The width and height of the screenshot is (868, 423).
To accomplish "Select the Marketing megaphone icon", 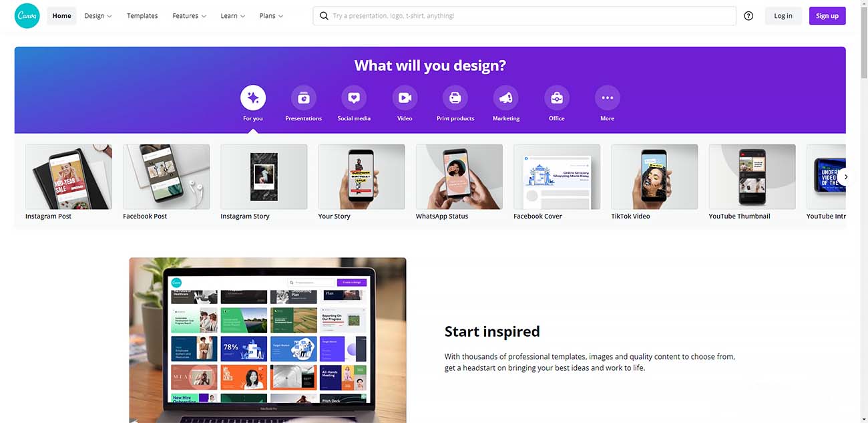I will pyautogui.click(x=506, y=98).
